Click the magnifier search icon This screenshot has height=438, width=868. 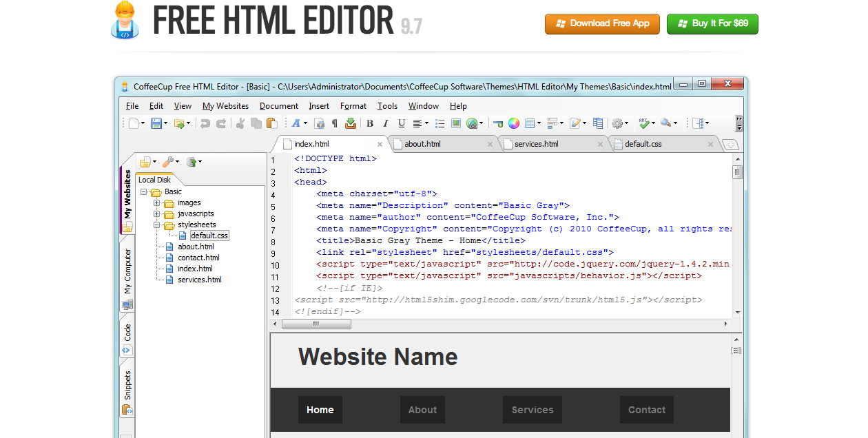[666, 123]
